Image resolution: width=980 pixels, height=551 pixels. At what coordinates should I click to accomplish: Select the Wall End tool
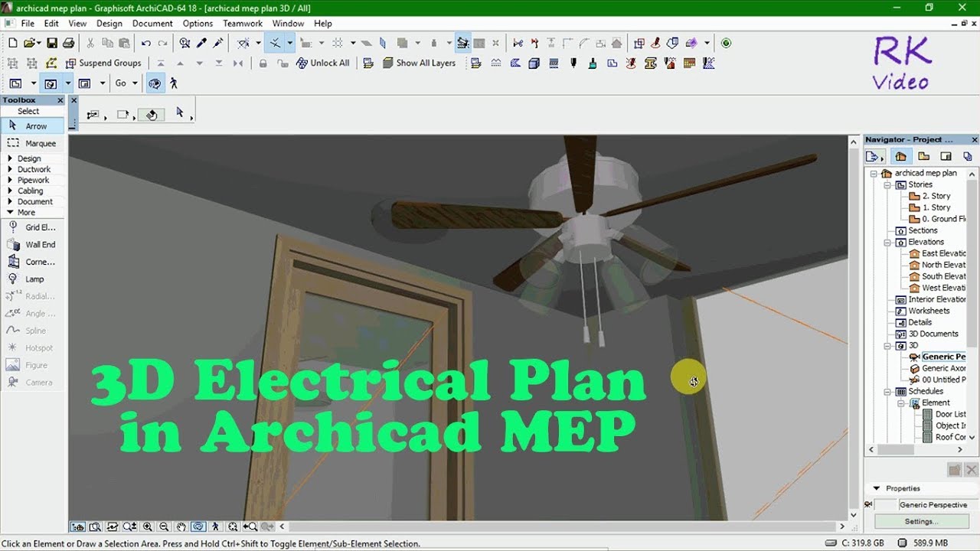pyautogui.click(x=33, y=245)
